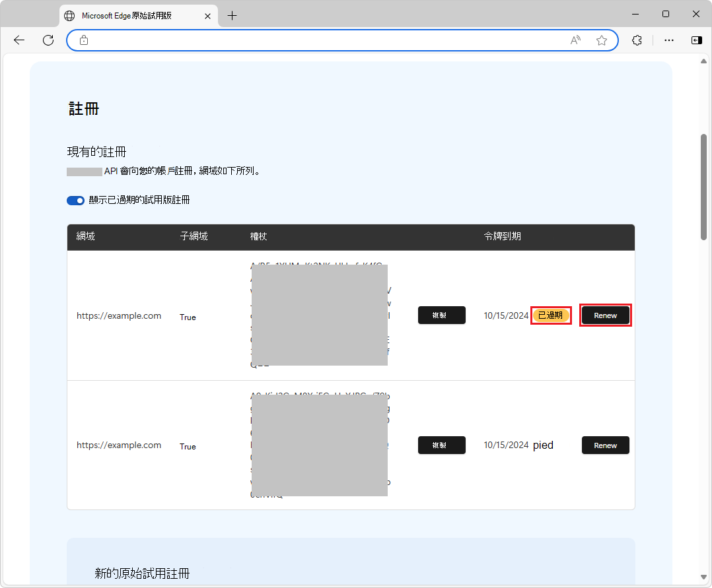
Task: Click the back navigation arrow
Action: [x=18, y=40]
